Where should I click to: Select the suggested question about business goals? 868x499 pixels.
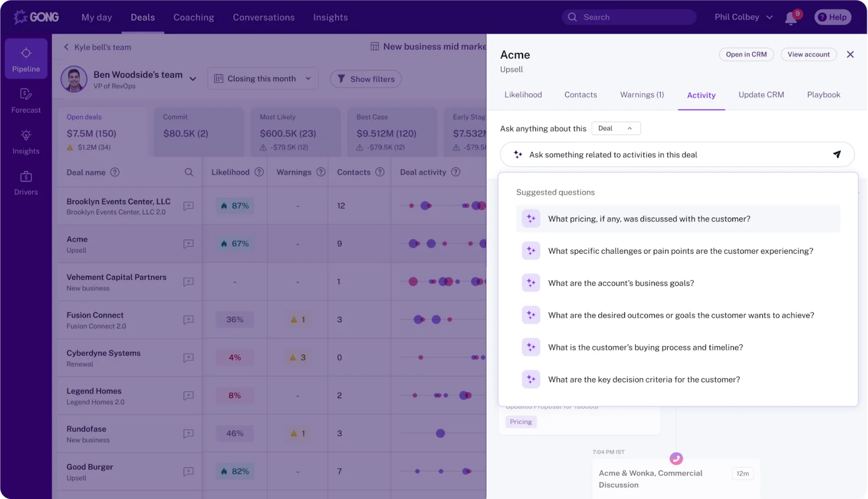(621, 283)
